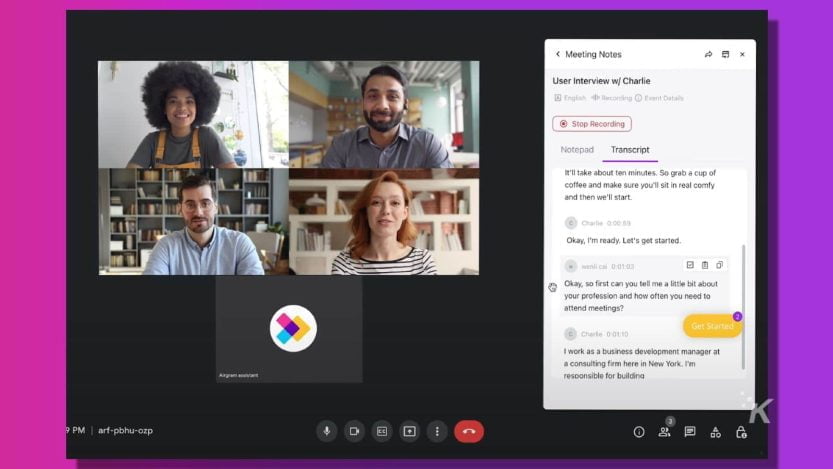833x469 pixels.
Task: Open the English language selector
Action: (x=570, y=98)
